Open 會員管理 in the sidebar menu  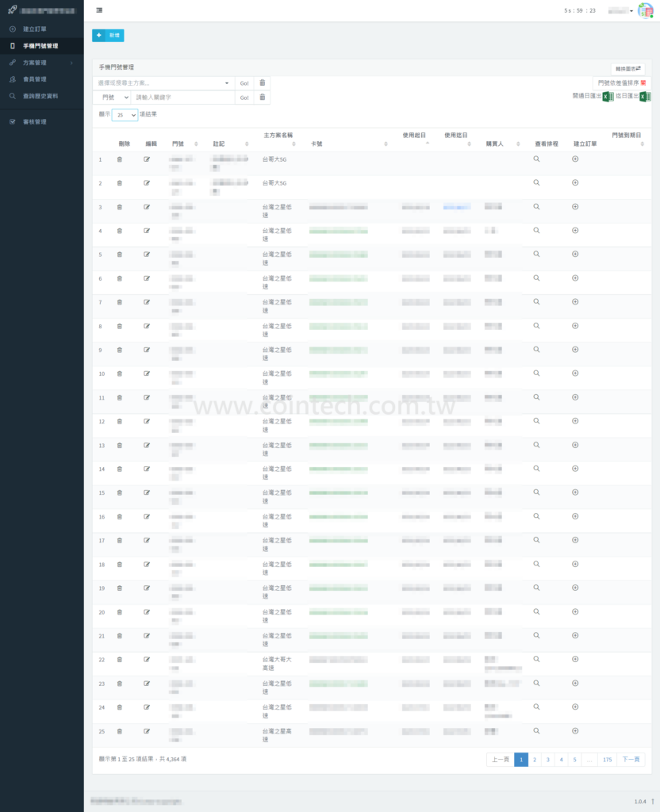tap(35, 79)
